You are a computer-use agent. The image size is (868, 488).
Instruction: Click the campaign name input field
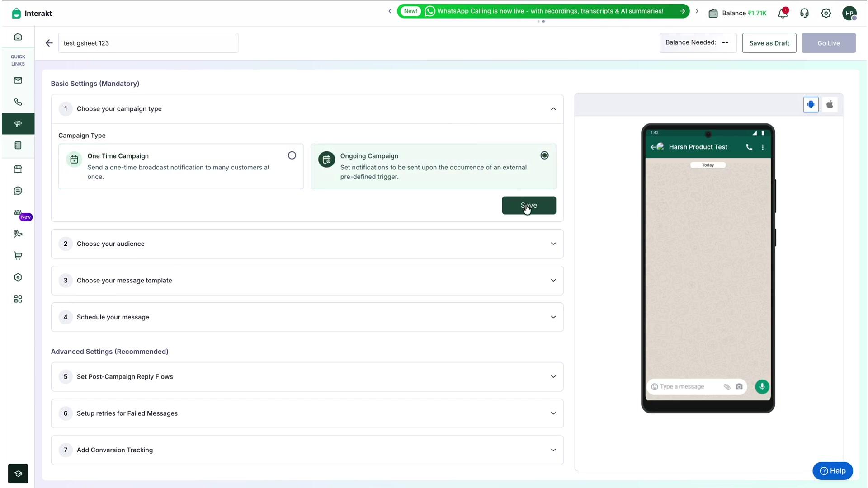tap(148, 43)
